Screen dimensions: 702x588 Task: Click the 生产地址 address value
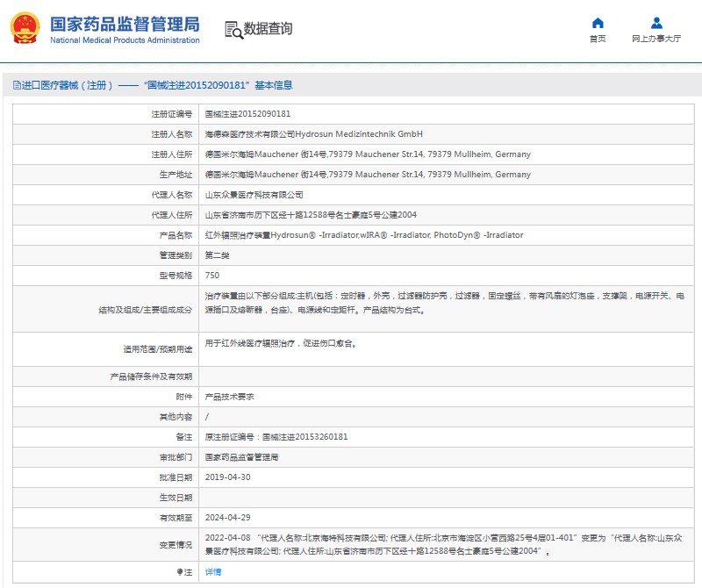point(368,174)
